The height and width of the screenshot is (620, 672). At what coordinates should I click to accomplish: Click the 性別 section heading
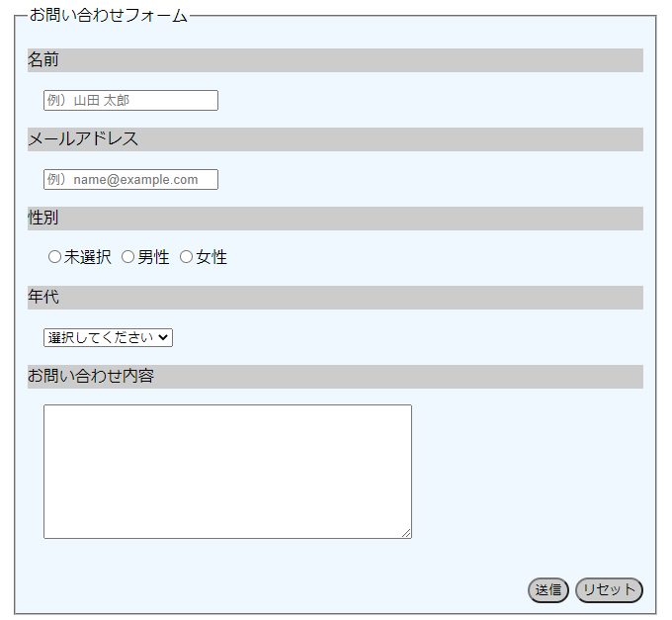43,219
